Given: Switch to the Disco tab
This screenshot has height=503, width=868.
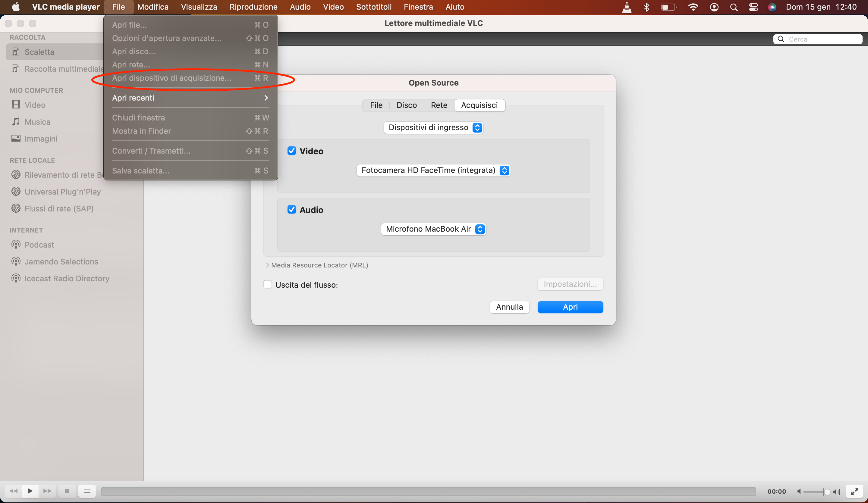Looking at the screenshot, I should pyautogui.click(x=407, y=105).
